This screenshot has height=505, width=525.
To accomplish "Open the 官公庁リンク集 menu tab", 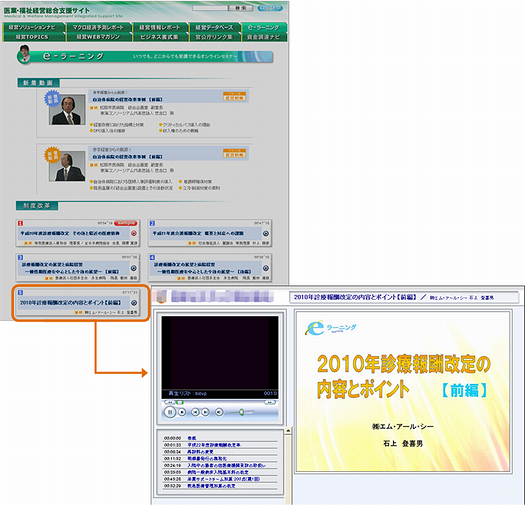I will (214, 37).
